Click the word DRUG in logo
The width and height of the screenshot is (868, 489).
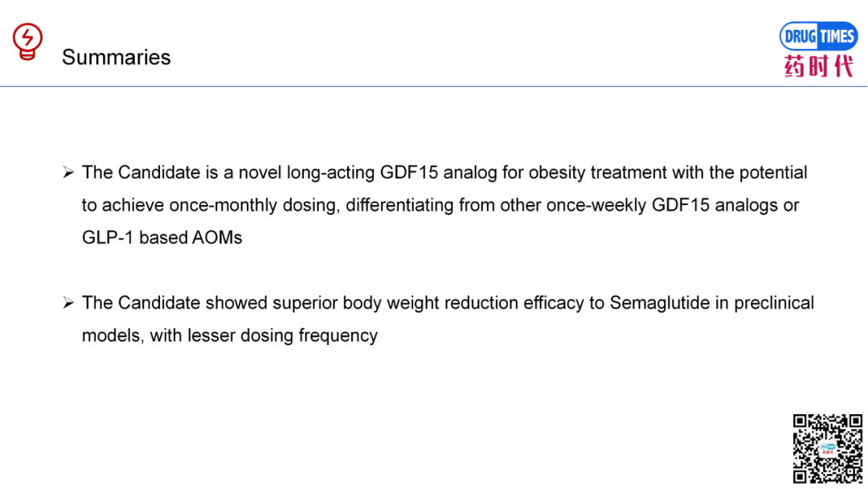tap(800, 37)
